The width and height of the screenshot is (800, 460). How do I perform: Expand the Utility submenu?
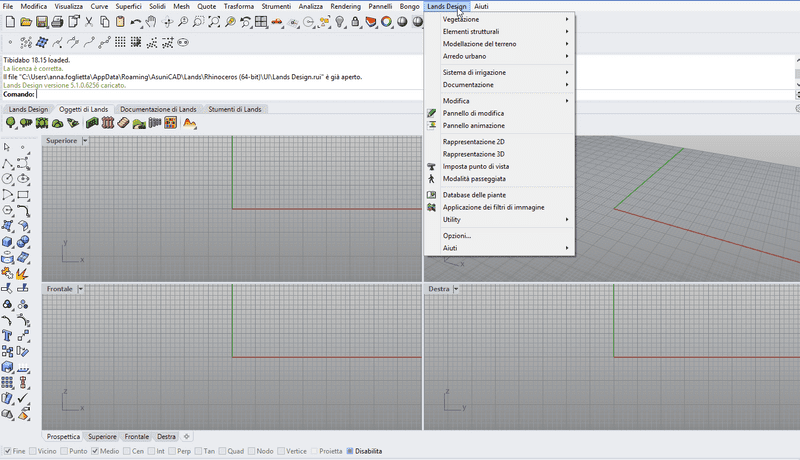499,219
